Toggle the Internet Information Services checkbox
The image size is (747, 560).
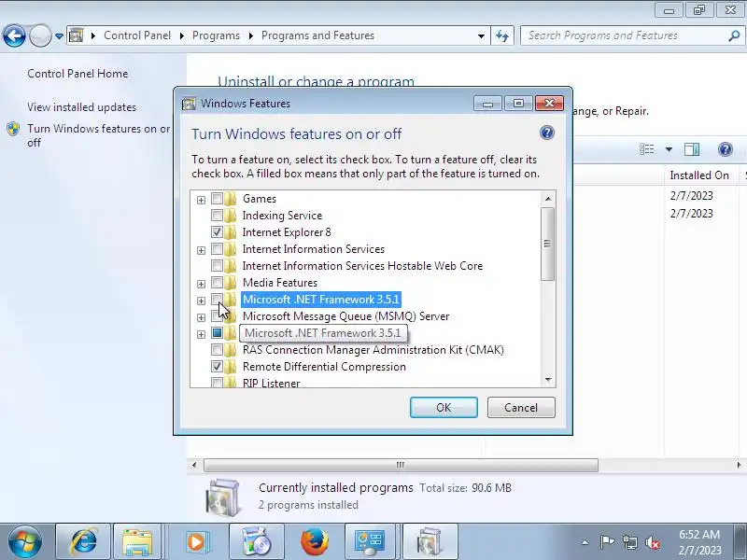coord(217,249)
